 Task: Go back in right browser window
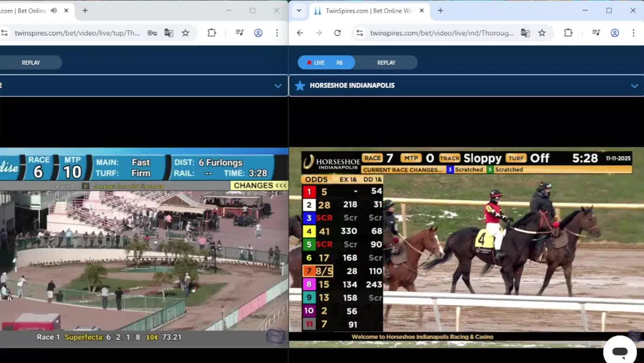300,33
